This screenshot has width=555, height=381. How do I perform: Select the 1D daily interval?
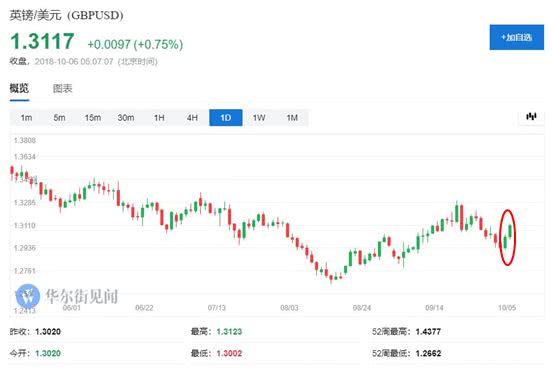tap(226, 118)
